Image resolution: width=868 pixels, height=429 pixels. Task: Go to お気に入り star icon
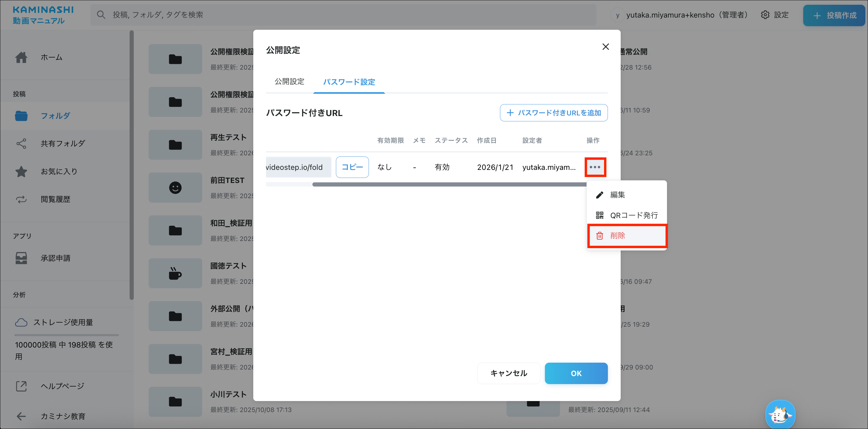coord(21,171)
